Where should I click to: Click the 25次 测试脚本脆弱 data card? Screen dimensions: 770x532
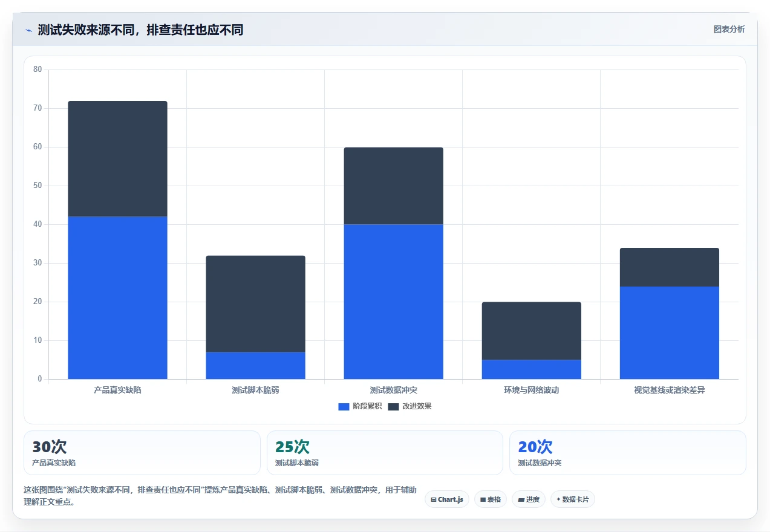pyautogui.click(x=385, y=453)
